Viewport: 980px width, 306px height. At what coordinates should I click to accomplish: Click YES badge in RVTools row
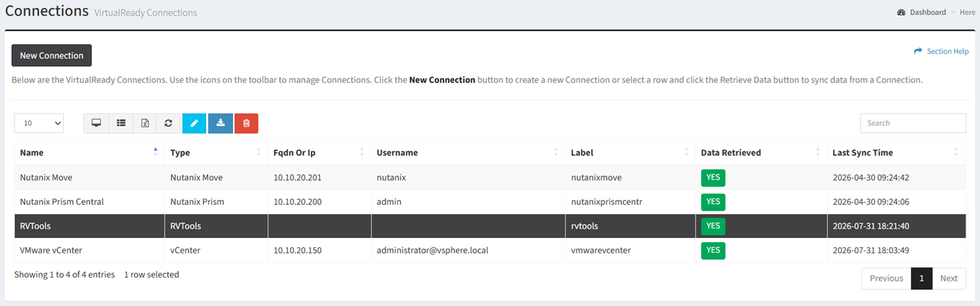[713, 226]
